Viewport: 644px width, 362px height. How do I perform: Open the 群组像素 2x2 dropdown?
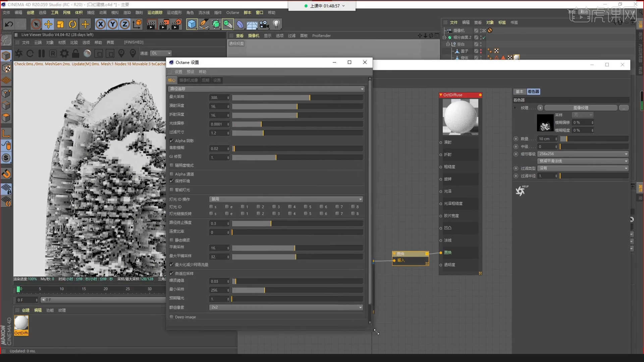point(286,307)
